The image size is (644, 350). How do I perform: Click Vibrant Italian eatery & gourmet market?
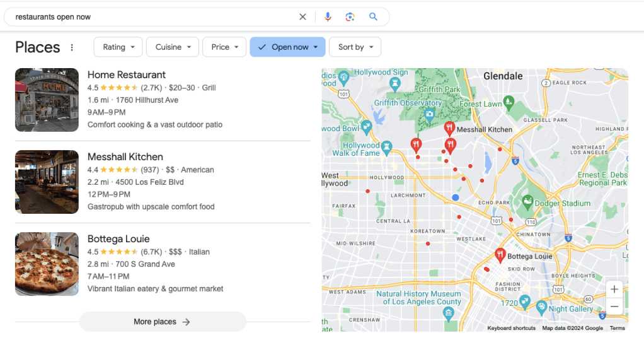[155, 289]
